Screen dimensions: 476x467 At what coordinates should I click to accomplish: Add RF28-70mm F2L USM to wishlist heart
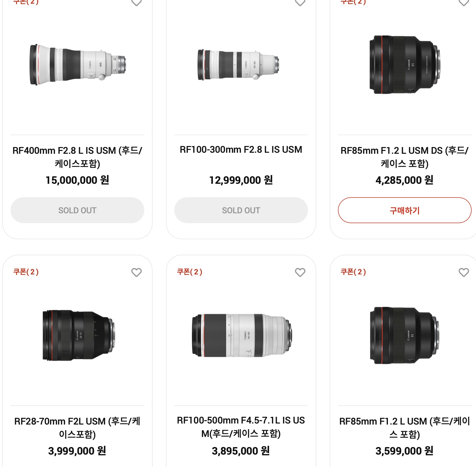[x=136, y=272]
